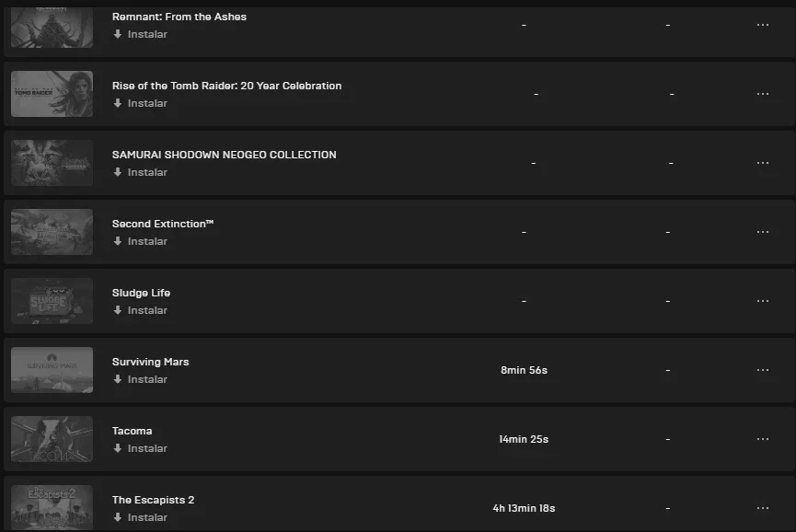Screen dimensions: 796x532
Task: Open the three-dot menu for The Escapists 2
Action: 763,508
